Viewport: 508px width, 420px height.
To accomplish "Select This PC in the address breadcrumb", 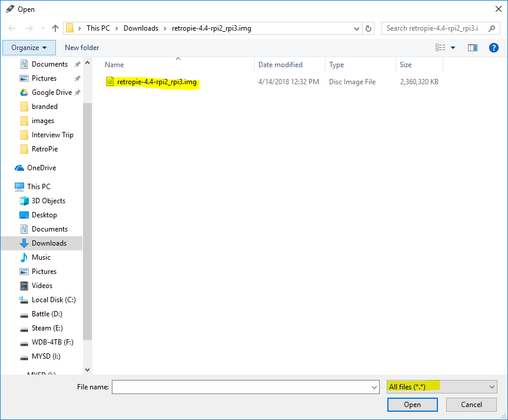I will [x=98, y=28].
